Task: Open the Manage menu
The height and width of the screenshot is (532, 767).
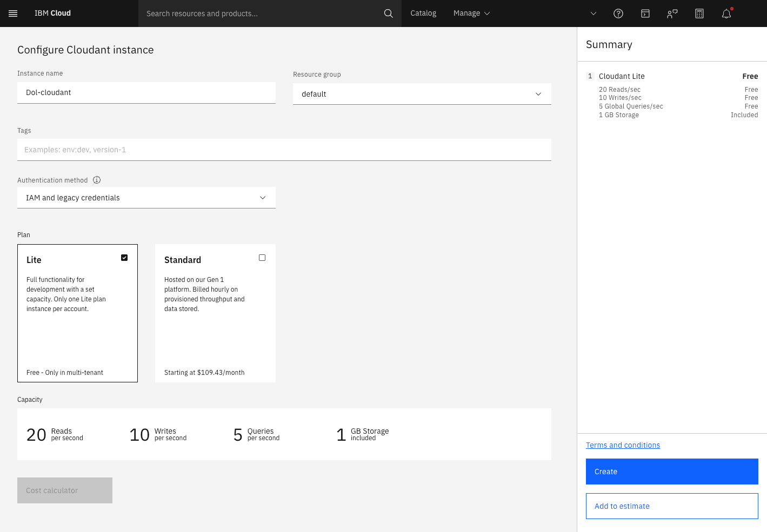Action: 471,14
